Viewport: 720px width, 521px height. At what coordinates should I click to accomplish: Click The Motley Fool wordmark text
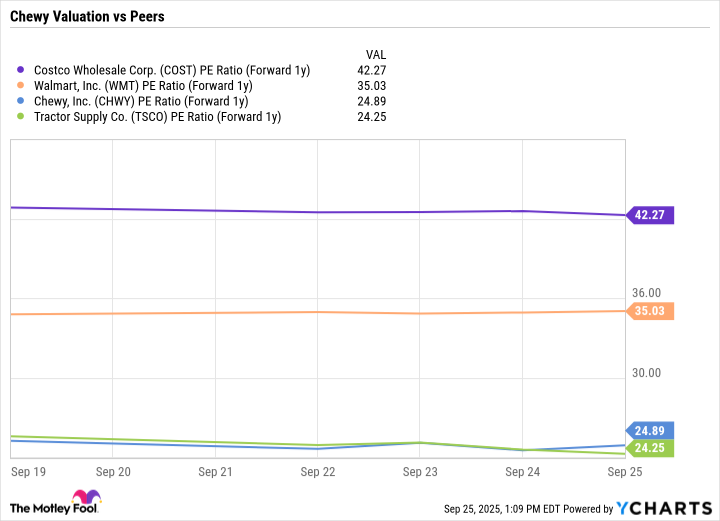click(38, 507)
